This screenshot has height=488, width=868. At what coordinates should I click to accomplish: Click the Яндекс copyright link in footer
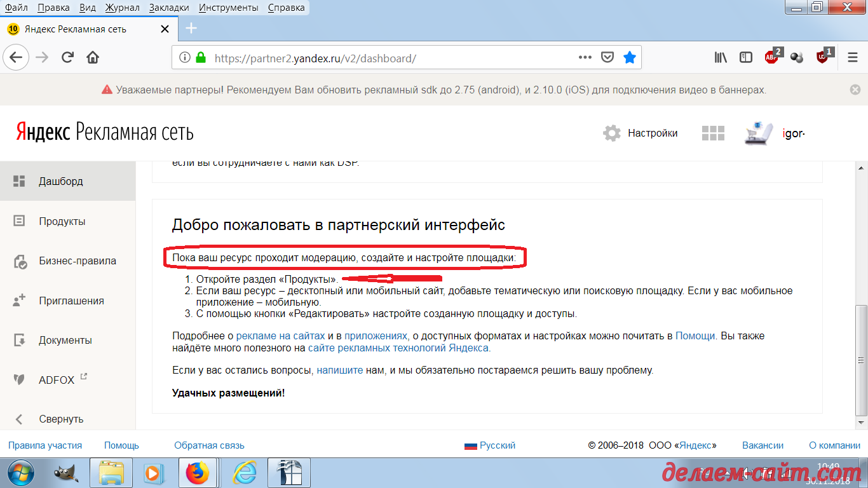click(x=695, y=445)
